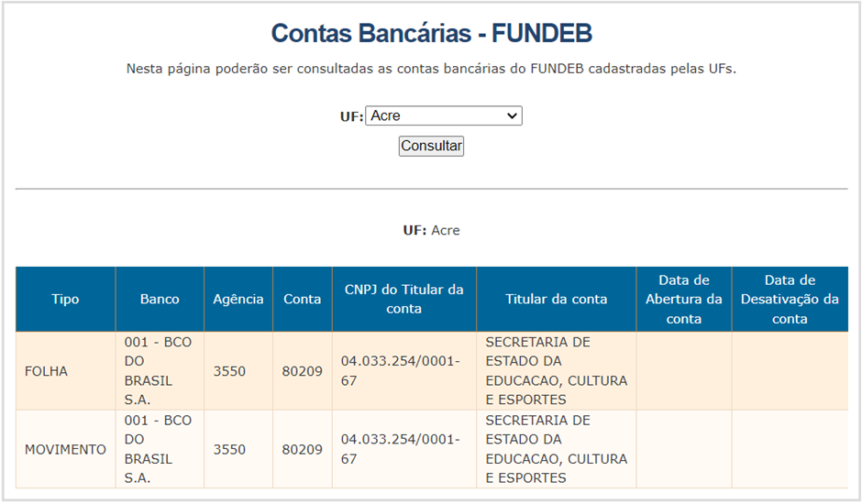Click the CNPJ value in the FOLHA row

tap(400, 371)
